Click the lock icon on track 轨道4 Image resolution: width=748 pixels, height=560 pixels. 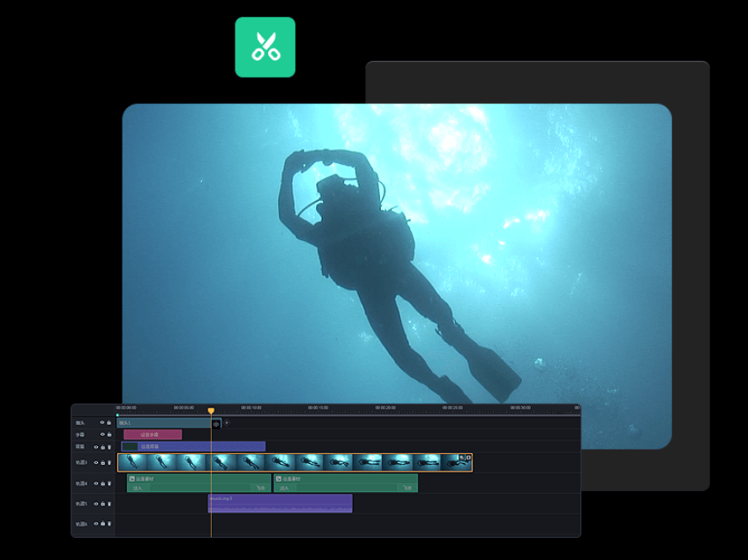pyautogui.click(x=102, y=483)
